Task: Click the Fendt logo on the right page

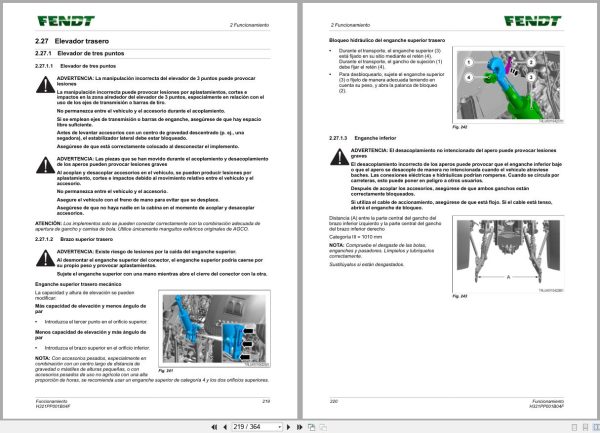Action: 532,21
